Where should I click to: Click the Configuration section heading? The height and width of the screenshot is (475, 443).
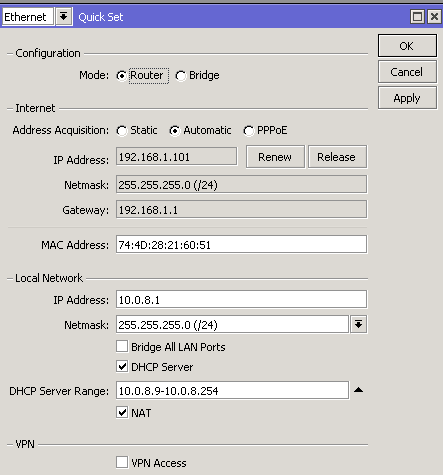coord(48,53)
